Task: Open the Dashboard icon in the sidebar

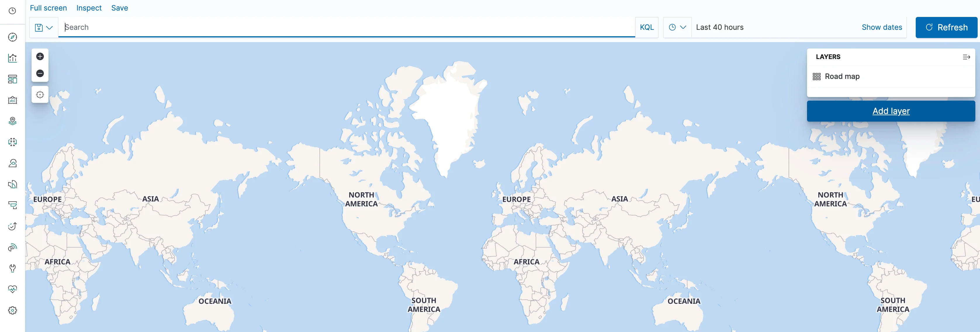Action: tap(13, 79)
